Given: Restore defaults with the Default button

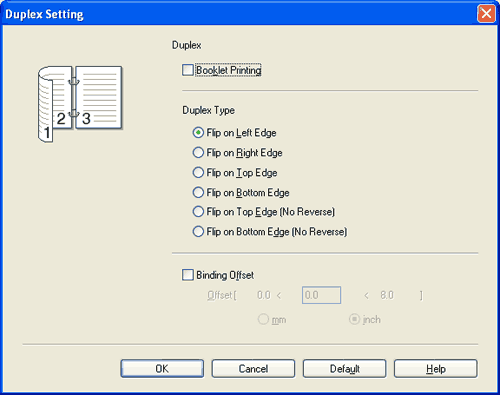Looking at the screenshot, I should (344, 369).
